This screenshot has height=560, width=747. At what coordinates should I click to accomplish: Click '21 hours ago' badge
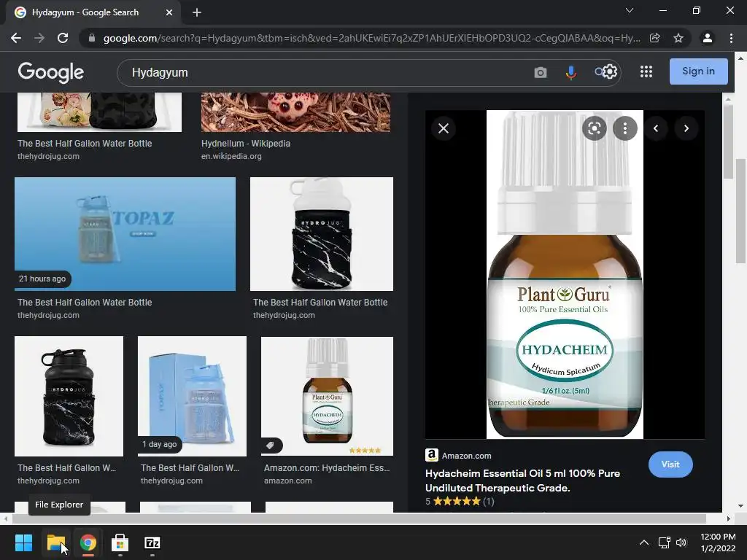tap(42, 279)
